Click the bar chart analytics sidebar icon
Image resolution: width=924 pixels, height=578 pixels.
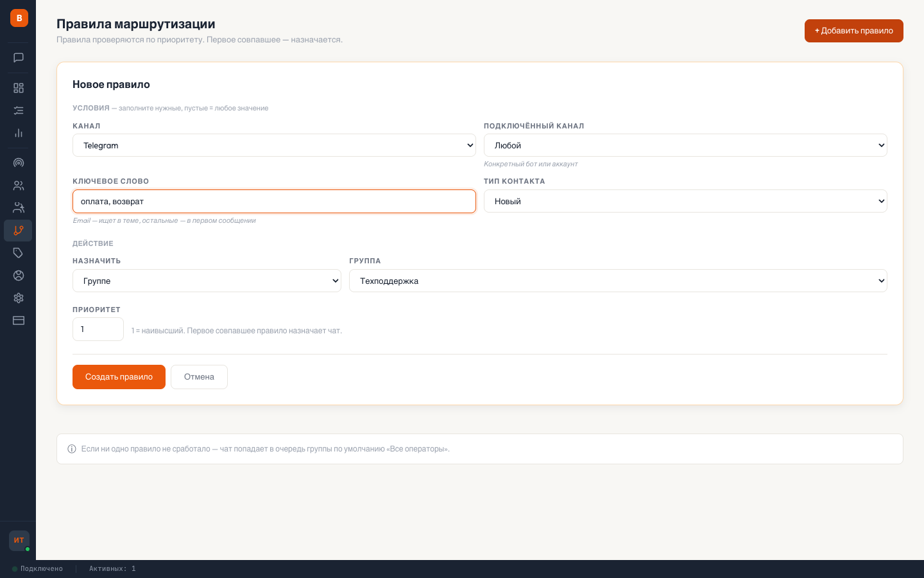click(19, 133)
